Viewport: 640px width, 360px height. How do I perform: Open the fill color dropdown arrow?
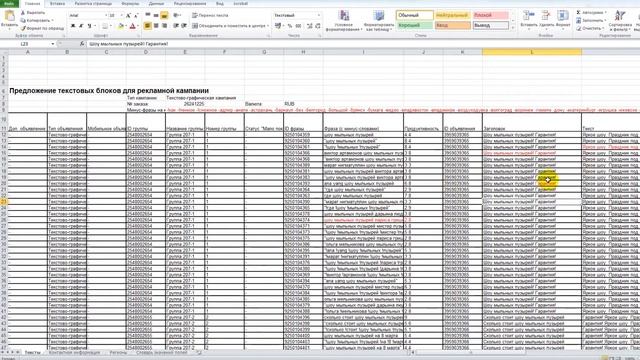point(126,26)
